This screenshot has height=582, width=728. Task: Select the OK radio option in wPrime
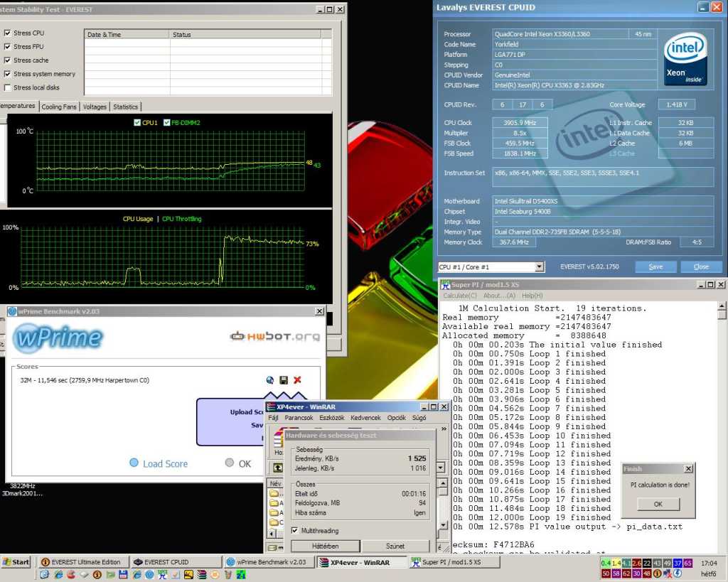[230, 463]
